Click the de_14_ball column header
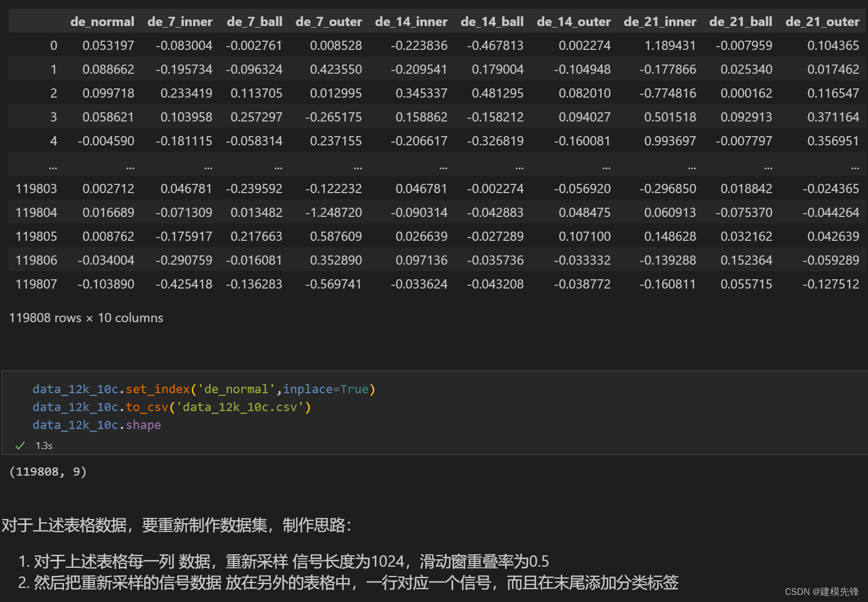 (x=492, y=21)
